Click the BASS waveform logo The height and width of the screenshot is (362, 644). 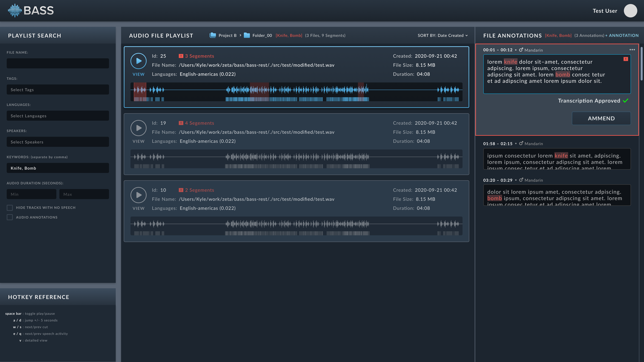point(15,11)
